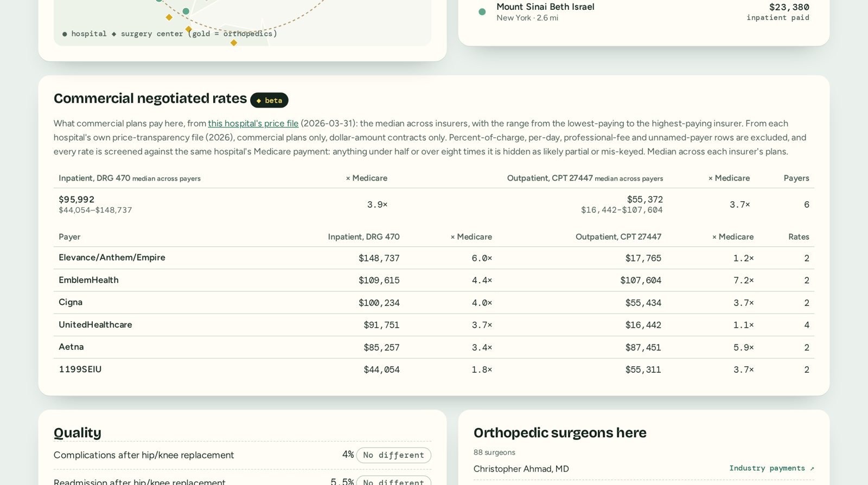Click the $55,372 median outpatient value
The width and height of the screenshot is (868, 485).
point(644,199)
